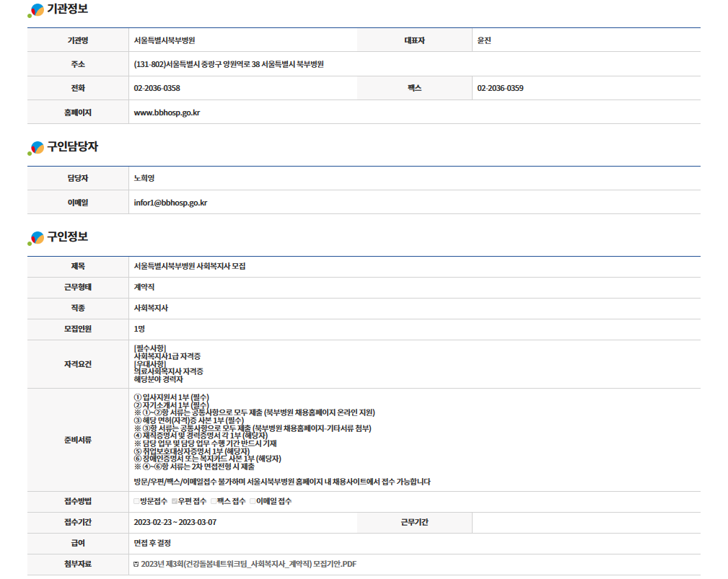728x579 pixels.
Task: Click the 전화 label cell
Action: [x=78, y=88]
